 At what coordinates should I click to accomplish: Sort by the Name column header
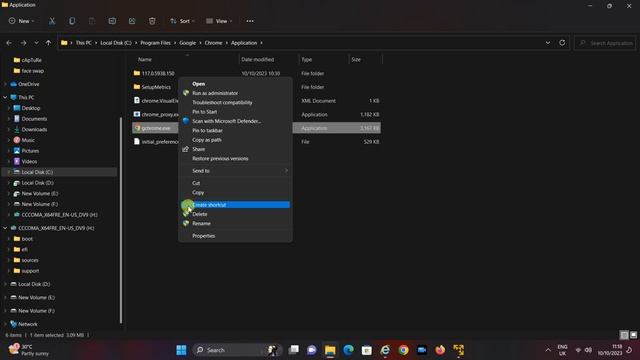click(145, 60)
